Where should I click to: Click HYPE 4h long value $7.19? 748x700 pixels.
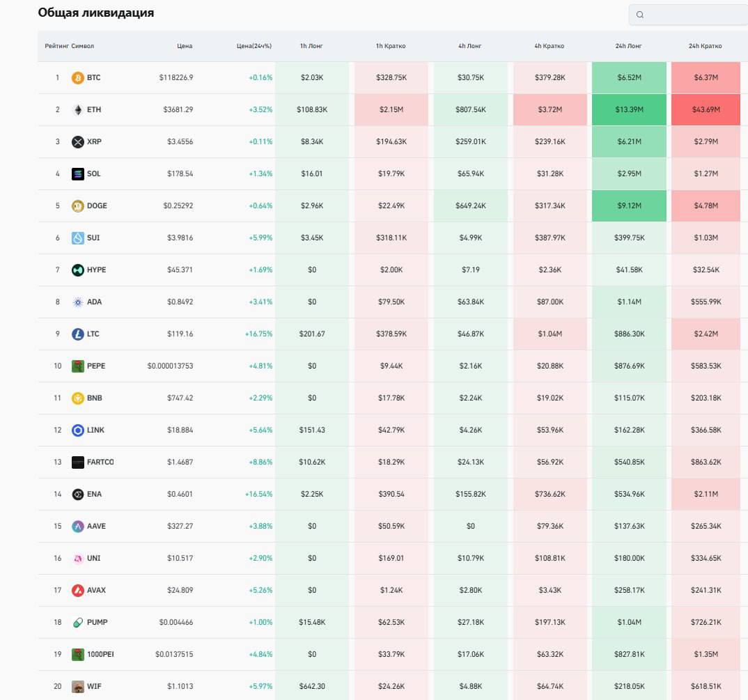tap(470, 270)
